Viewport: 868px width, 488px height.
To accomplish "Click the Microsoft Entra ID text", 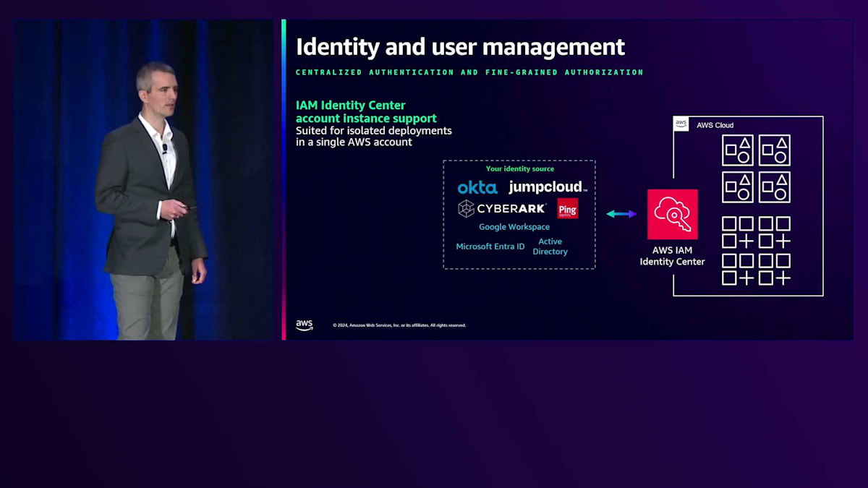I will [490, 247].
